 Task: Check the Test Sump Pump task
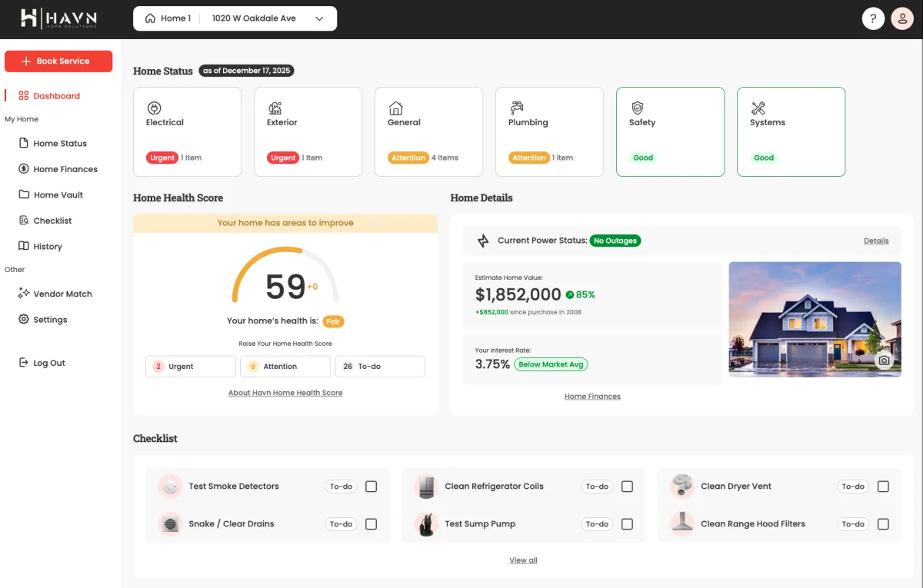[x=627, y=523]
